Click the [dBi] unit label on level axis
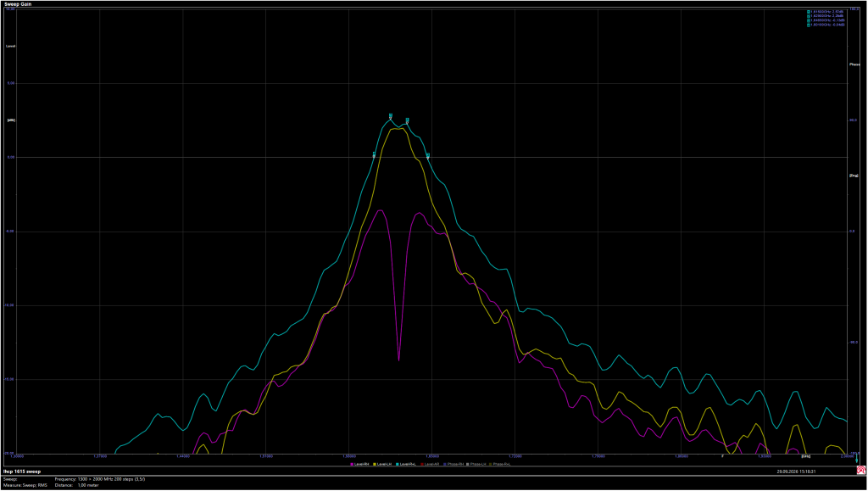 pyautogui.click(x=10, y=120)
